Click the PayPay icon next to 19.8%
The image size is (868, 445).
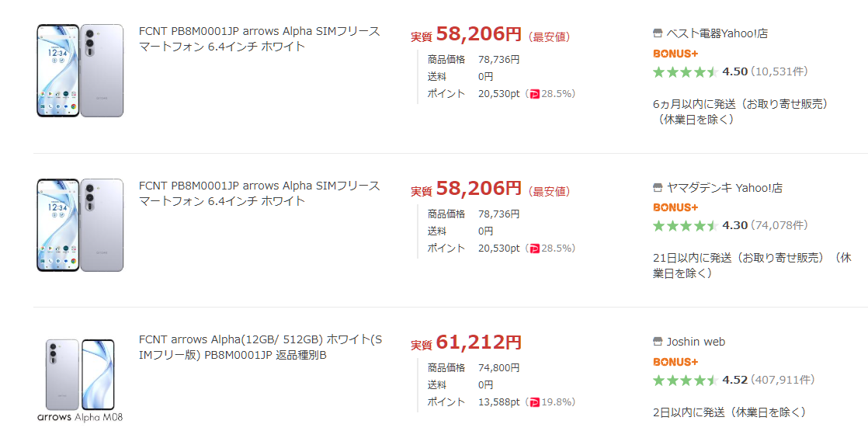tap(534, 402)
